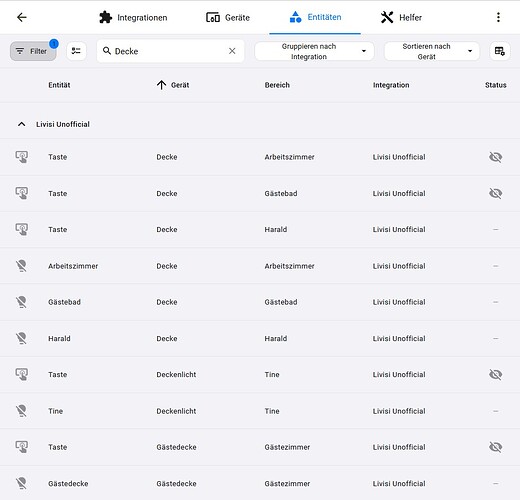Click Taste button icon in Gästebad row

(22, 193)
